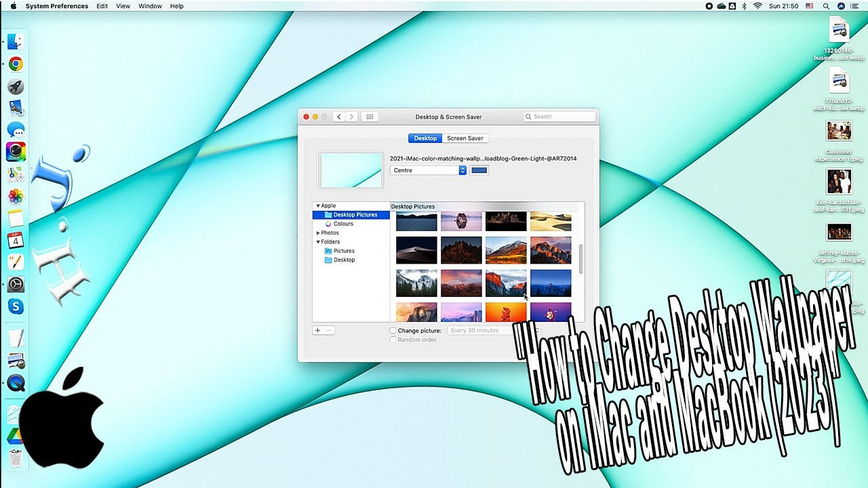Open QuickTime Player in the Dock
This screenshot has height=488, width=868.
click(x=16, y=383)
